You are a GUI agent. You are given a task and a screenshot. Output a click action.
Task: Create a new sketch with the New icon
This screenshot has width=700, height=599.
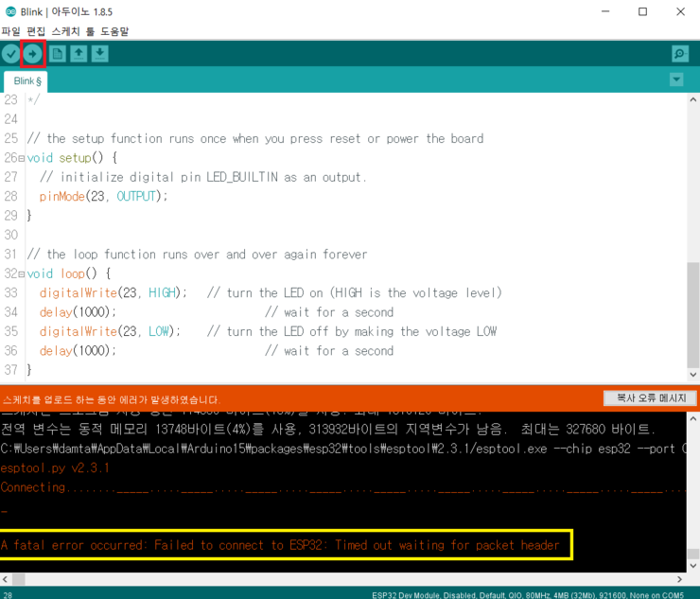(57, 54)
